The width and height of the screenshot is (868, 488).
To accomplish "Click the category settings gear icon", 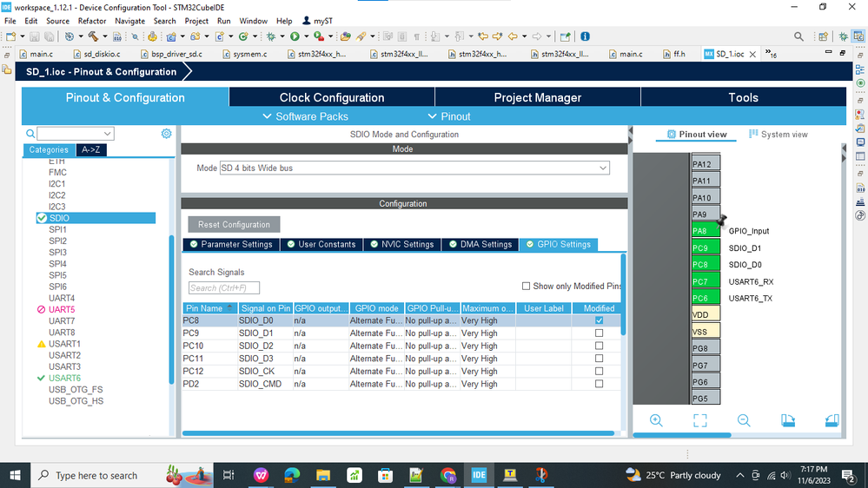I will [x=166, y=134].
